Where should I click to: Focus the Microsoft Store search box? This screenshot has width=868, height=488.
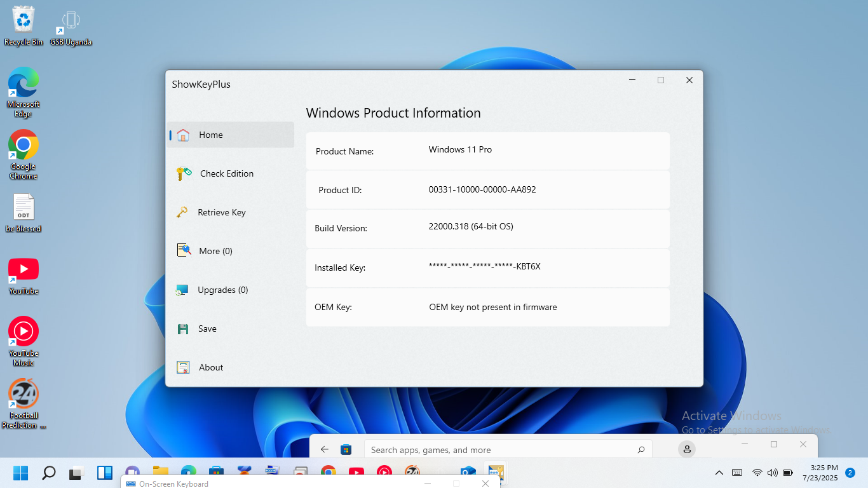[x=508, y=450]
